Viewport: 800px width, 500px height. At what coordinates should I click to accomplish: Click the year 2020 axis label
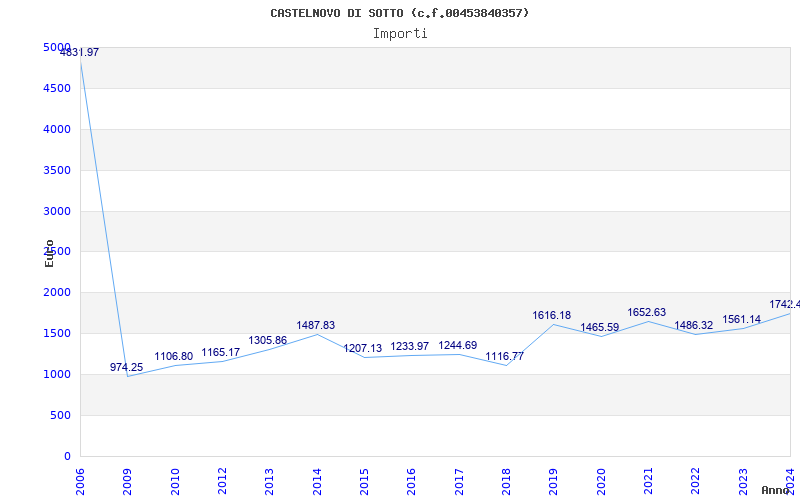(601, 482)
